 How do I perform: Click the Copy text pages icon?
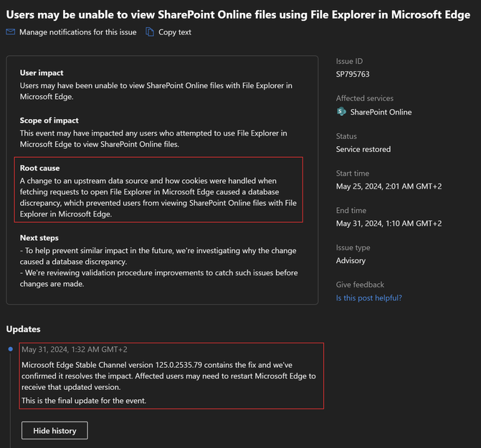150,32
